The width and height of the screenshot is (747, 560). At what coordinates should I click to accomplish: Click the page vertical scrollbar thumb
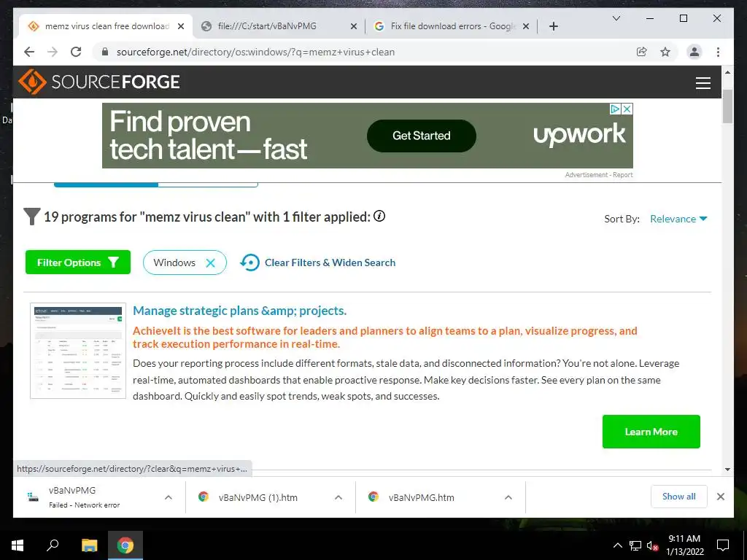click(727, 106)
